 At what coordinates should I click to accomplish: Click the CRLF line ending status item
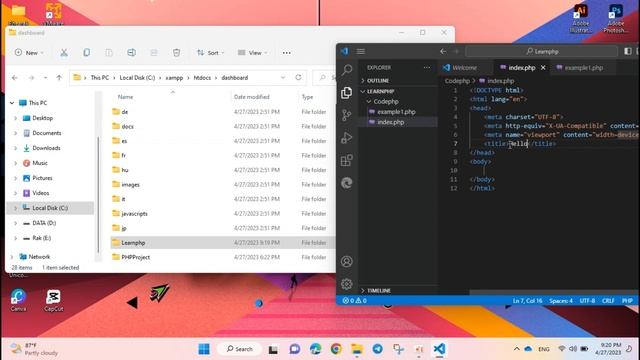click(608, 301)
